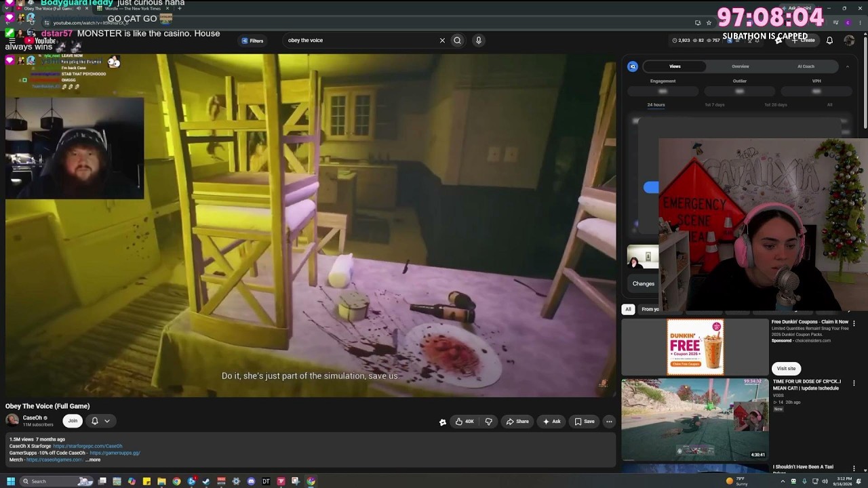Select the '1st 7 days' time range
Viewport: 868px width, 488px height.
[714, 105]
